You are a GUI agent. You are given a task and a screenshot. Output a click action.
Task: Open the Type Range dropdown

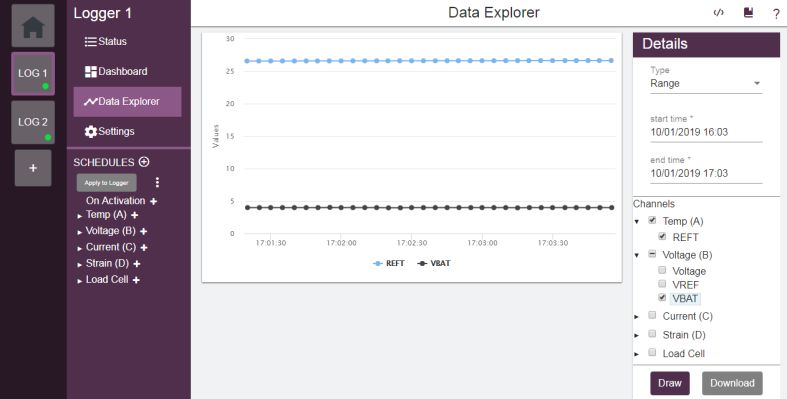click(706, 83)
